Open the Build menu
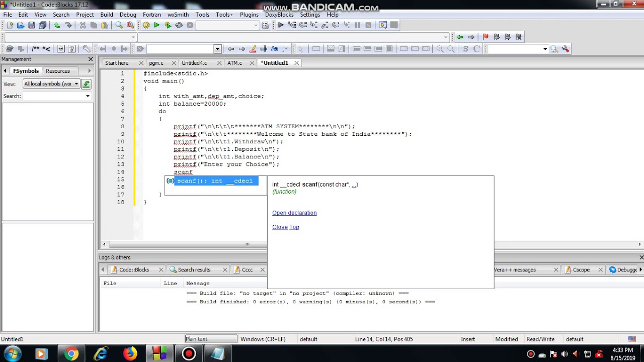The image size is (644, 362). (x=107, y=15)
